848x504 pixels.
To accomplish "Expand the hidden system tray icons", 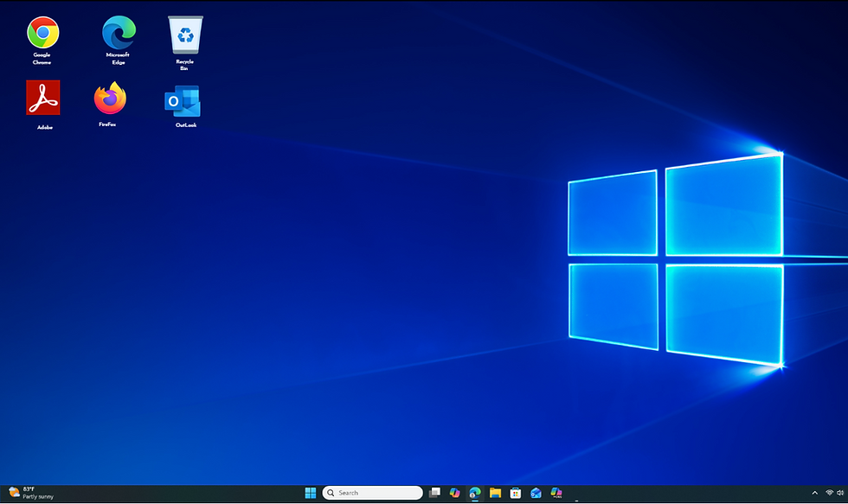I will [x=814, y=493].
